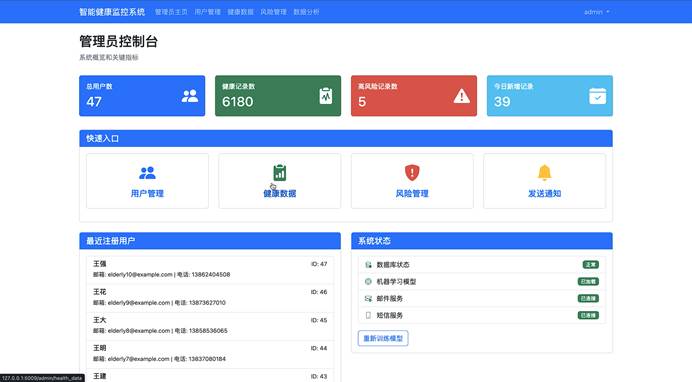This screenshot has height=382, width=692.
Task: Click today's new records calendar icon
Action: (x=598, y=96)
